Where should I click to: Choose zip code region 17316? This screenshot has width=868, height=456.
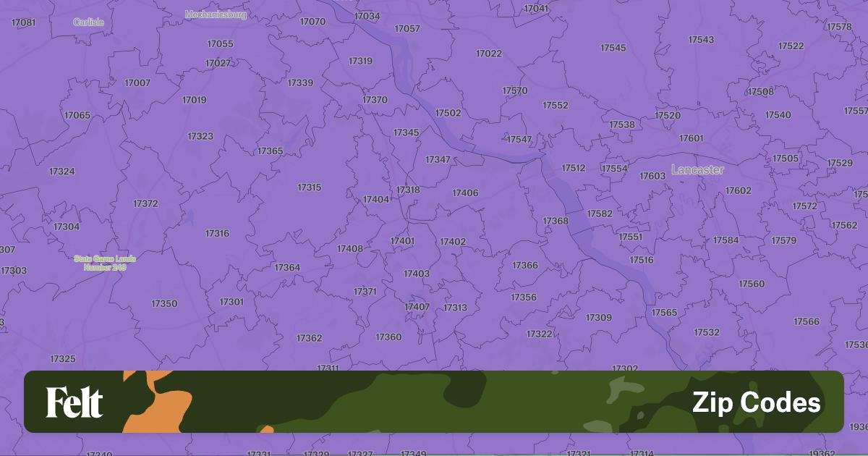click(217, 233)
